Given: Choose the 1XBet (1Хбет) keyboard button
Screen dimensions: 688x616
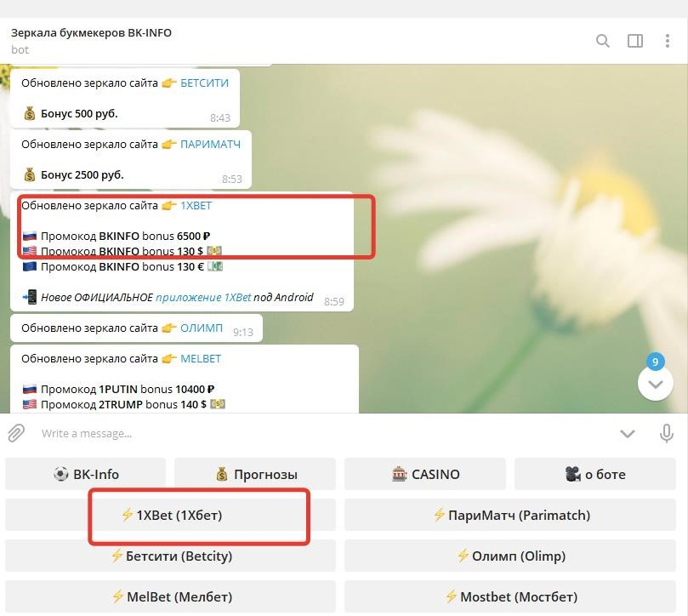Looking at the screenshot, I should coord(171,515).
